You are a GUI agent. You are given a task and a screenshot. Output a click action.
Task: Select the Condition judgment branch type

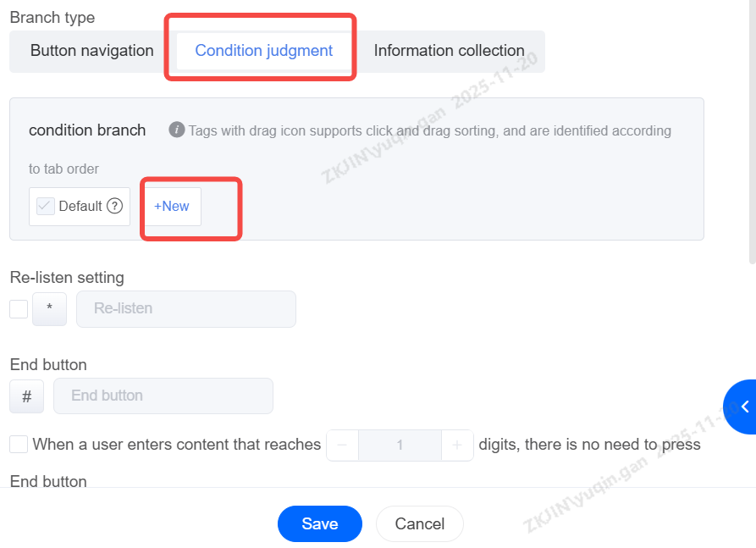tap(263, 51)
